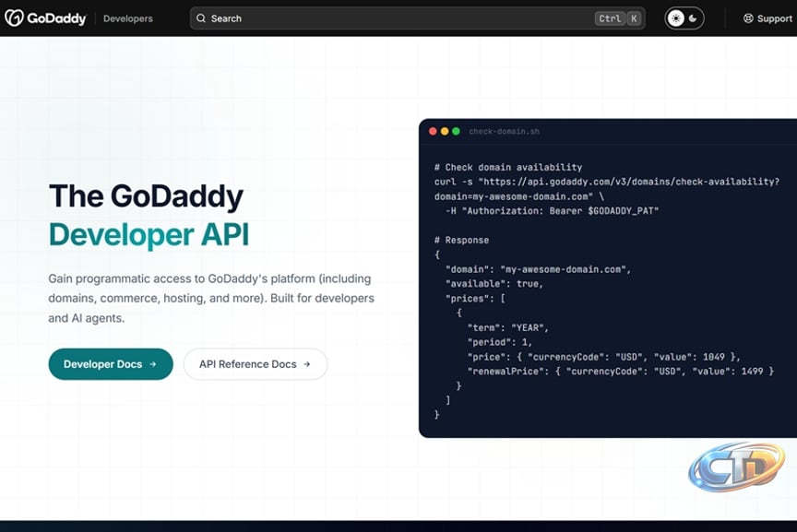This screenshot has height=532, width=797.
Task: Open Developer Docs button
Action: click(111, 364)
